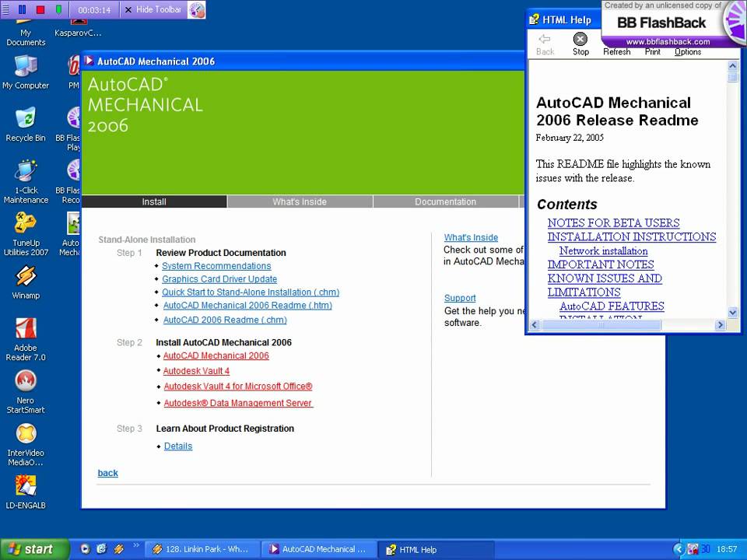Screen dimensions: 747x560
Task: Click the HTML Help horizontal scrollbar thumb
Action: (601, 325)
